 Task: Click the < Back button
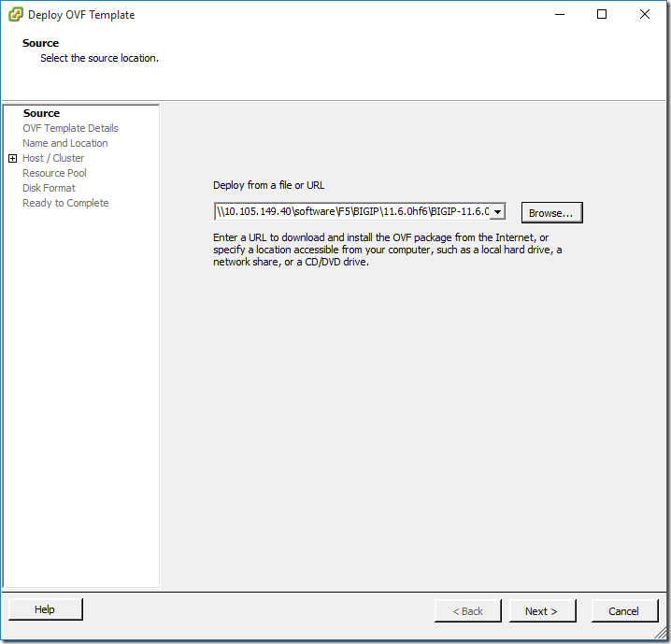[x=467, y=611]
